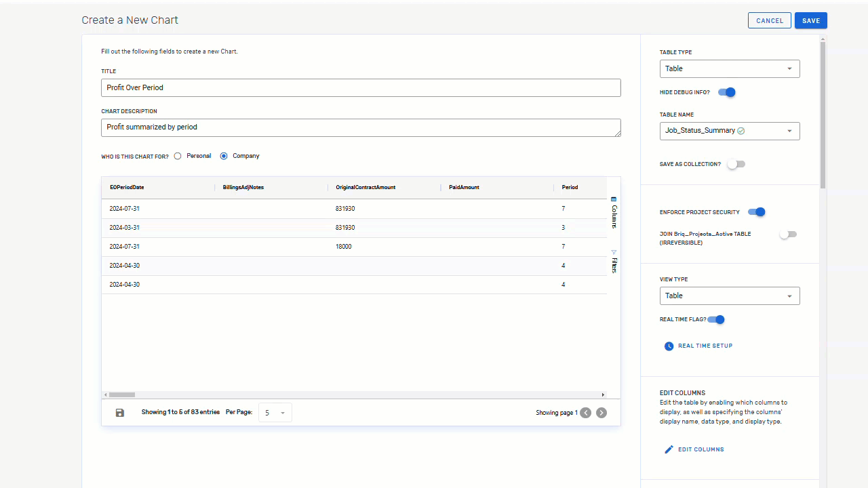Click the table horizontal scrollbar thumb
Viewport: 868px width, 488px height.
click(x=122, y=394)
